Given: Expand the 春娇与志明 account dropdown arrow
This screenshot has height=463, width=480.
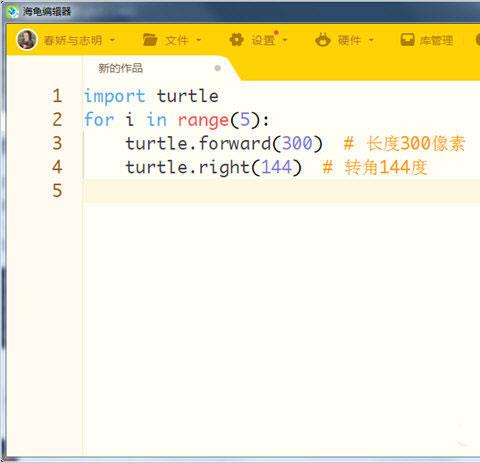Looking at the screenshot, I should coord(112,40).
